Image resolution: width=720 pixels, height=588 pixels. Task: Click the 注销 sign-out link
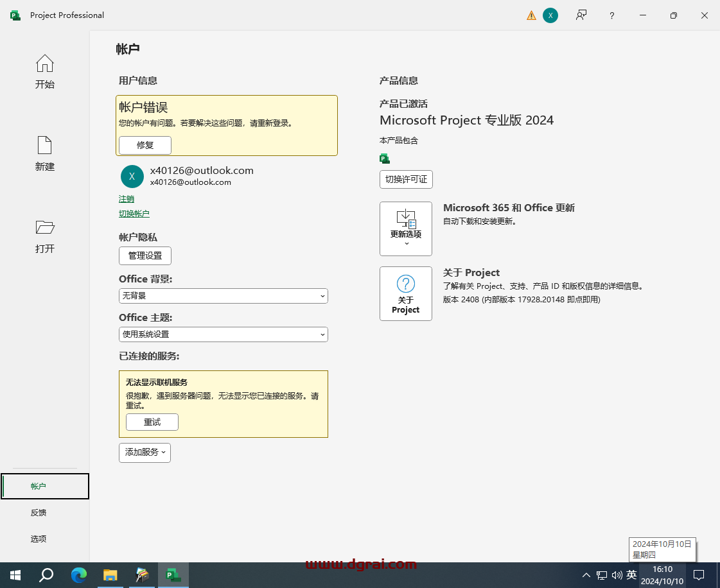[127, 199]
